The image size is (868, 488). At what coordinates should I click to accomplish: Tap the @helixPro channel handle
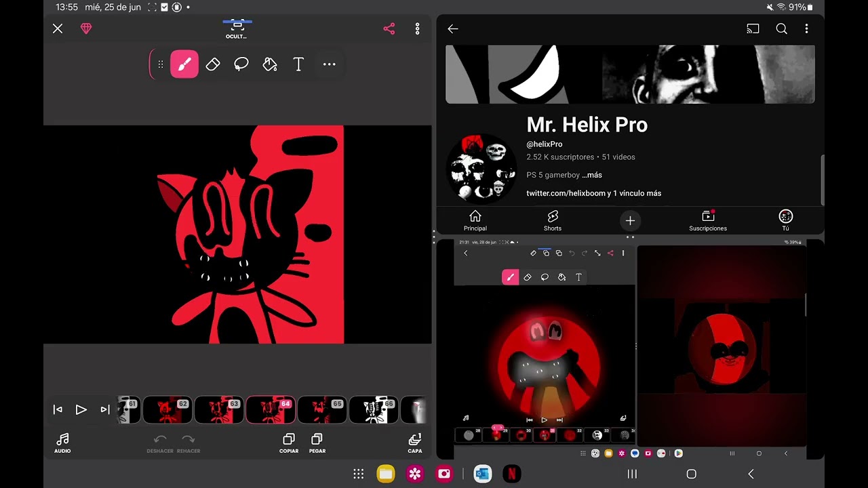point(545,144)
